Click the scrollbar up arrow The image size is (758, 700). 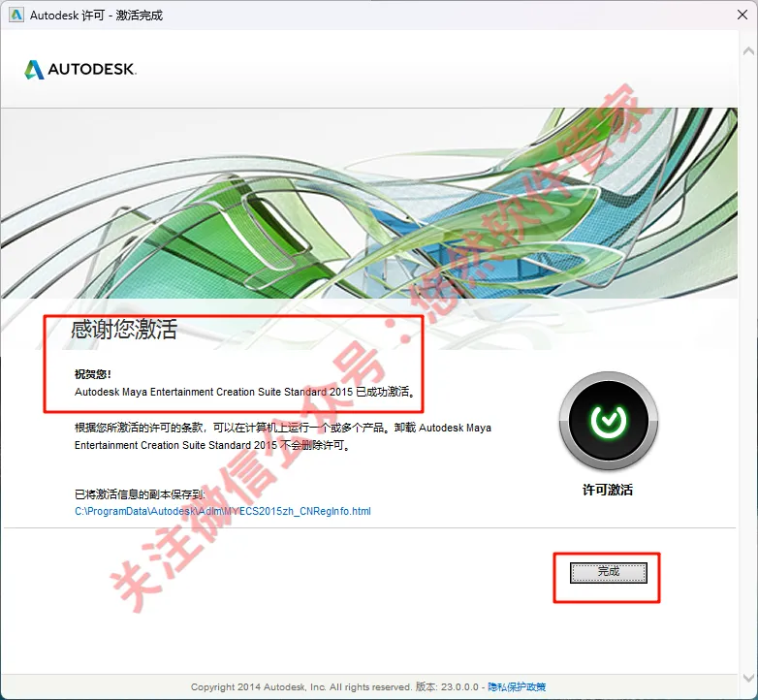click(x=748, y=50)
